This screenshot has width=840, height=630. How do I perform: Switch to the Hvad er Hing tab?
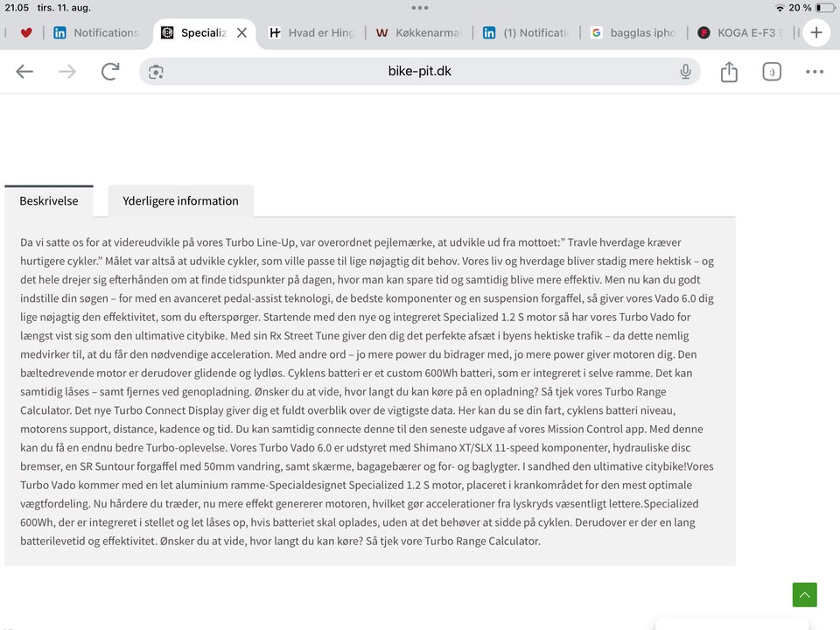pyautogui.click(x=311, y=32)
